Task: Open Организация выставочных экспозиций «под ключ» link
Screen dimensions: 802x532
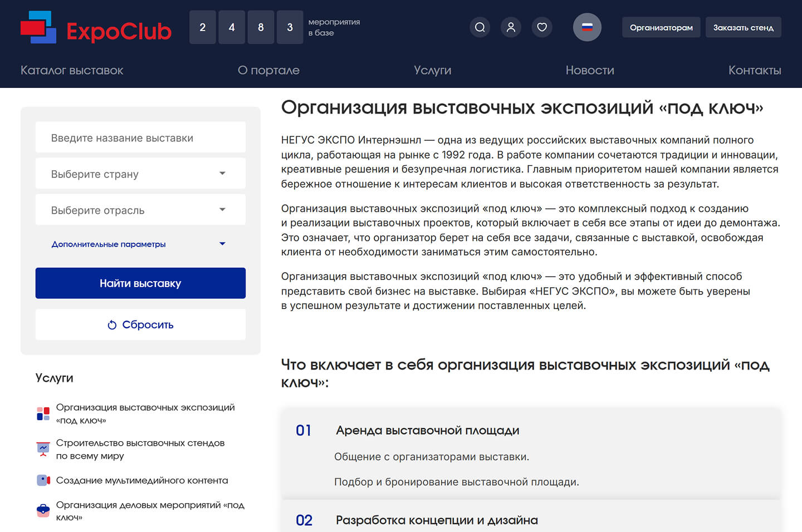Action: [x=145, y=413]
